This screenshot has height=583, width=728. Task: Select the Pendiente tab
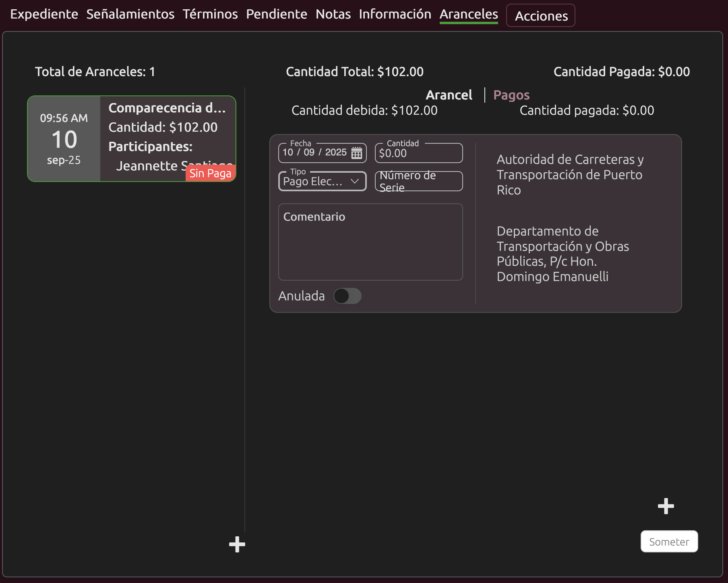pyautogui.click(x=277, y=14)
